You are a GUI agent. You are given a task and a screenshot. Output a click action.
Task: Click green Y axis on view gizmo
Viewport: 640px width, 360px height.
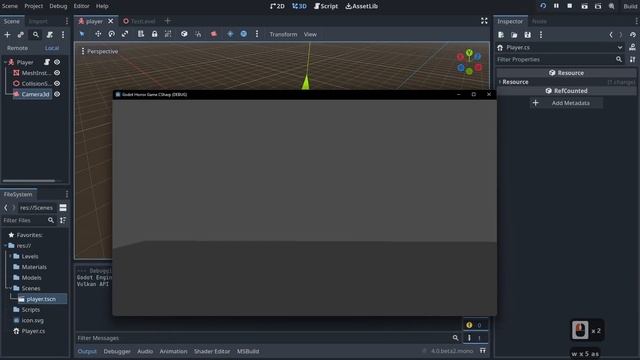[469, 53]
